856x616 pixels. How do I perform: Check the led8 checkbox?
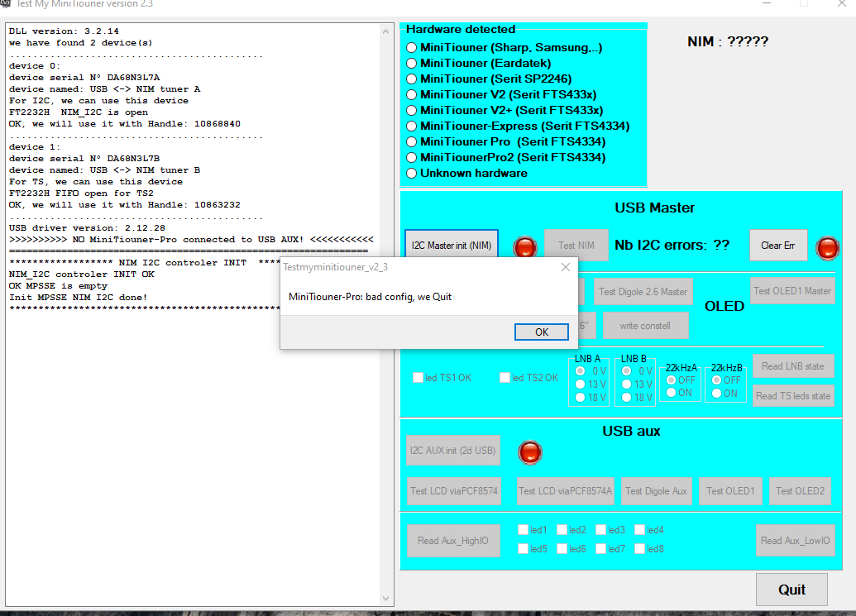(640, 548)
